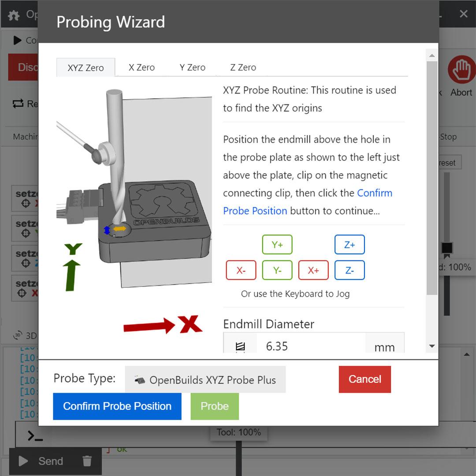Click Confirm Probe Position button
The height and width of the screenshot is (476, 476).
pos(117,406)
